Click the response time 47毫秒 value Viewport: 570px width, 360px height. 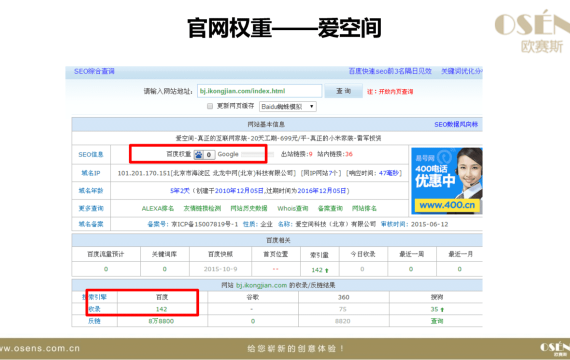pos(389,173)
